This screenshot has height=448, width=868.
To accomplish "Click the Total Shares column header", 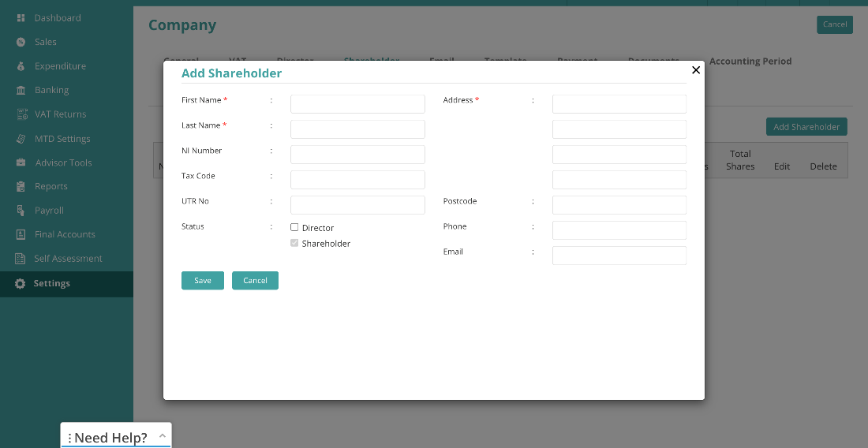I will tap(740, 160).
